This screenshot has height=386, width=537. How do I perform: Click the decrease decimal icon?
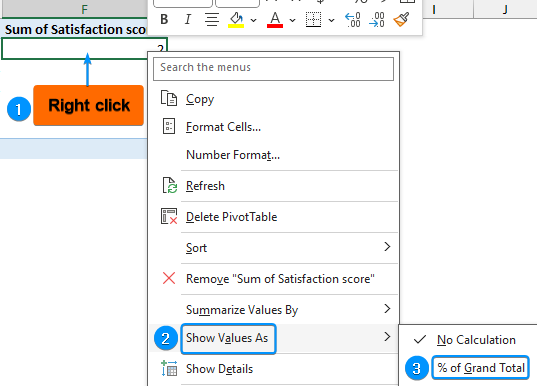click(377, 20)
